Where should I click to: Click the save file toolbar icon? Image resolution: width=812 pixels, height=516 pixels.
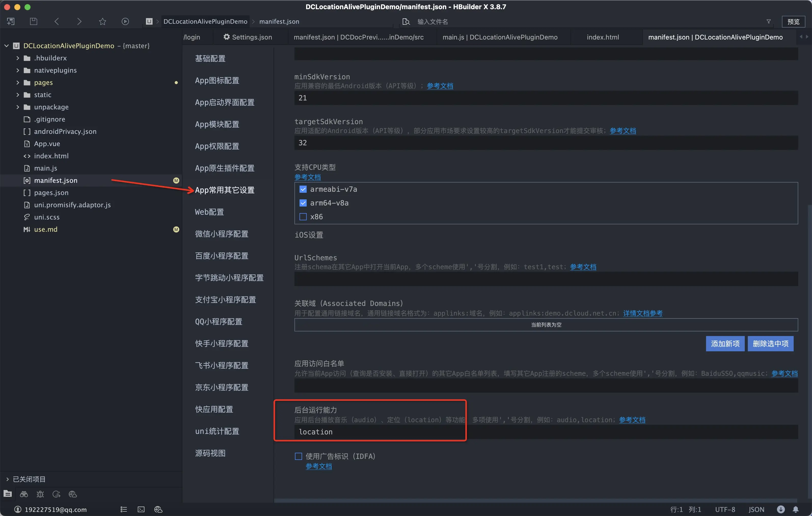33,22
